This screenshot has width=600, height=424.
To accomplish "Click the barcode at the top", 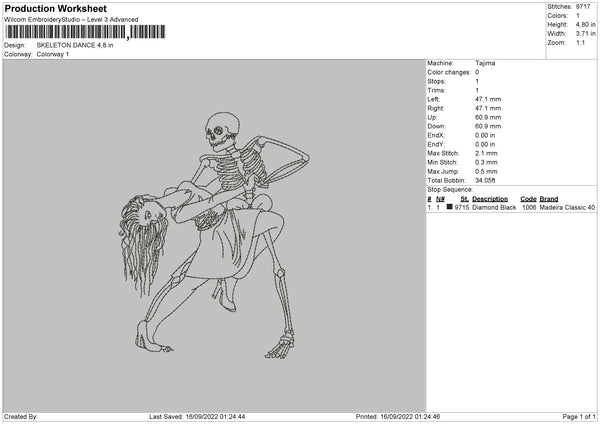I will pyautogui.click(x=86, y=32).
